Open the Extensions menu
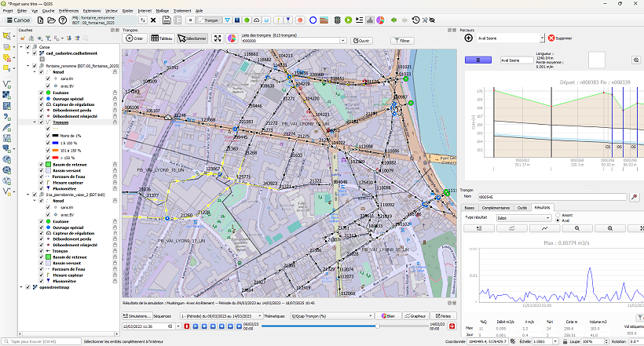Viewport: 644px width, 346px height. coord(92,12)
